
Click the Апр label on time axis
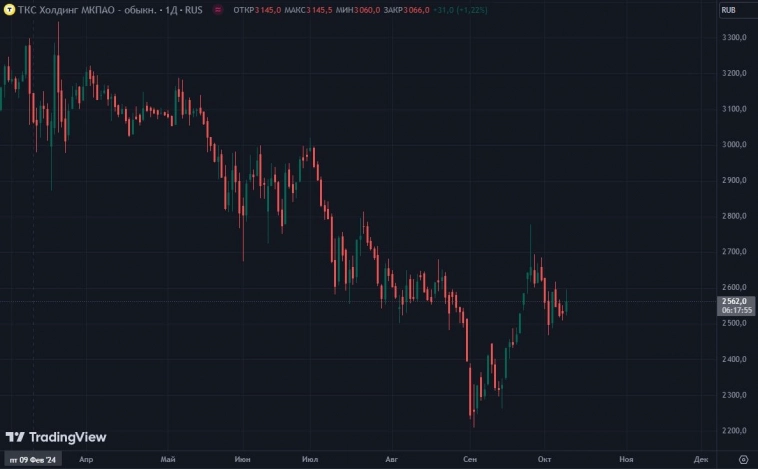(x=85, y=459)
